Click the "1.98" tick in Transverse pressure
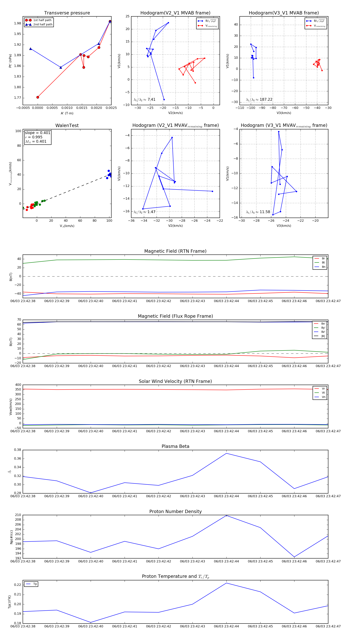Viewport: 351px width, 644px height. point(18,23)
